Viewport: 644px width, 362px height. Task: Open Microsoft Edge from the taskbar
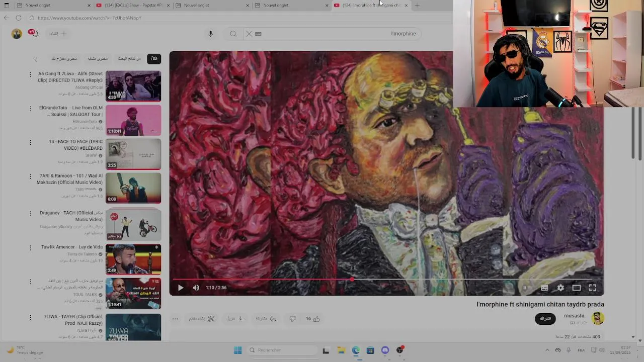[x=356, y=350]
